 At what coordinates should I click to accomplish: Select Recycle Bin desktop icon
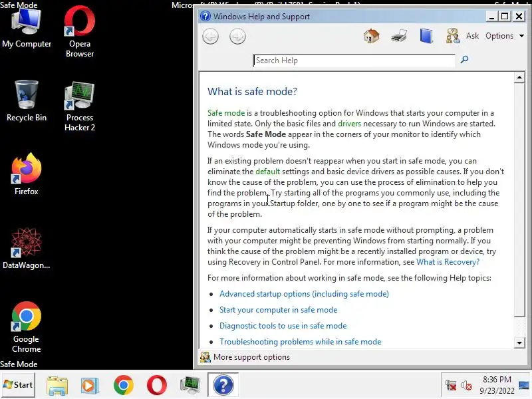(x=27, y=101)
